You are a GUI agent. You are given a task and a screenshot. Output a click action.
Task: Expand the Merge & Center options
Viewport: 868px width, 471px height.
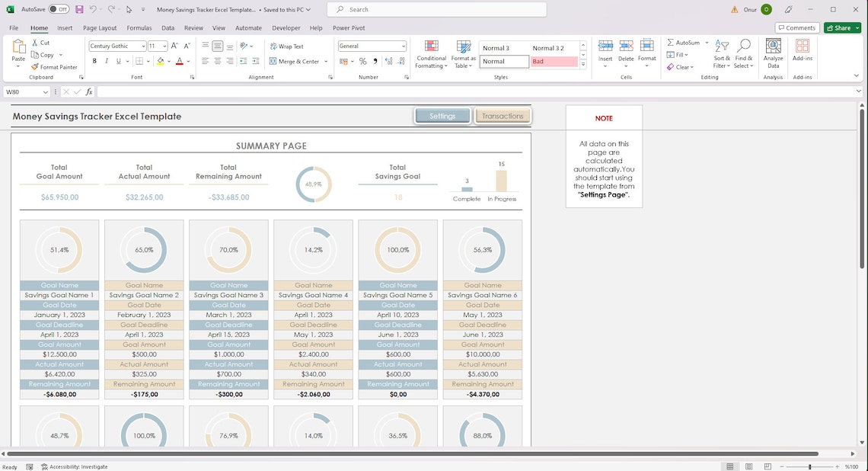pos(325,61)
